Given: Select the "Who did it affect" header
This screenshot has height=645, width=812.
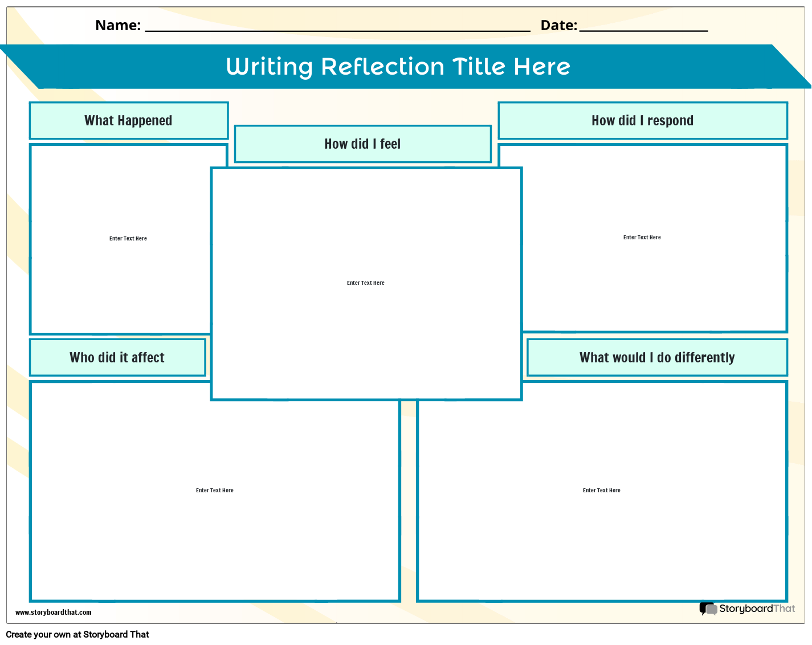Looking at the screenshot, I should pos(117,357).
